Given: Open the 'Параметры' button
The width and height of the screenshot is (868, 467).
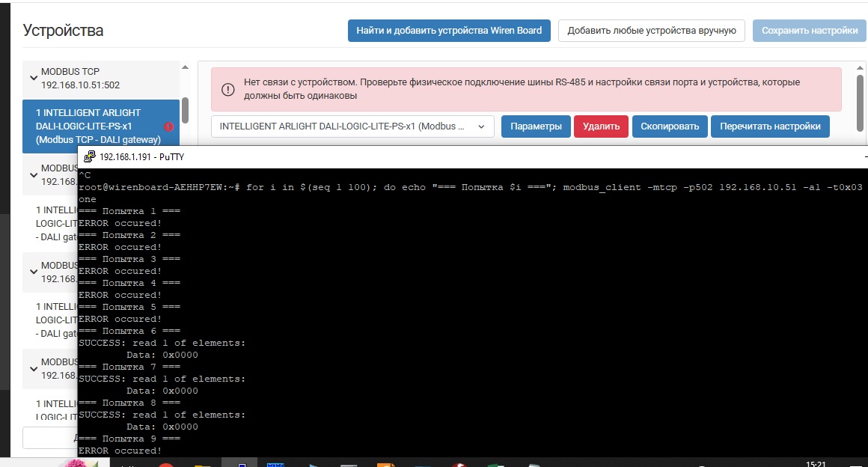Looking at the screenshot, I should pos(536,126).
